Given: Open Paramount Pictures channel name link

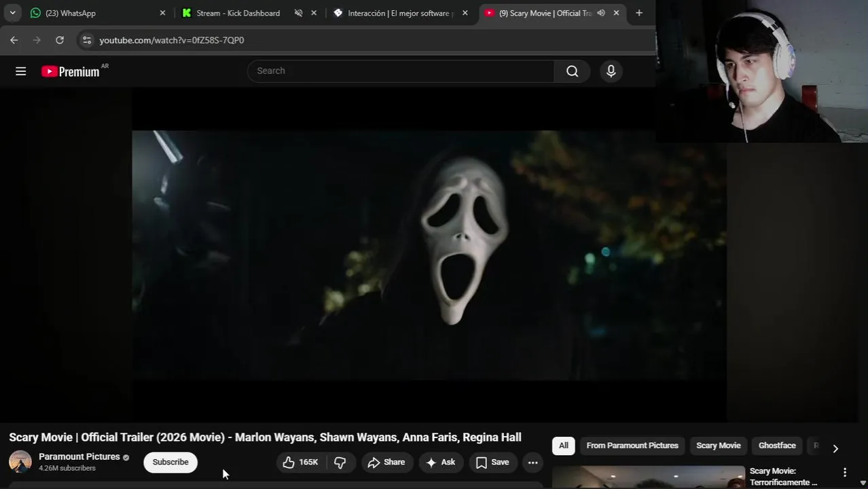Looking at the screenshot, I should 79,457.
